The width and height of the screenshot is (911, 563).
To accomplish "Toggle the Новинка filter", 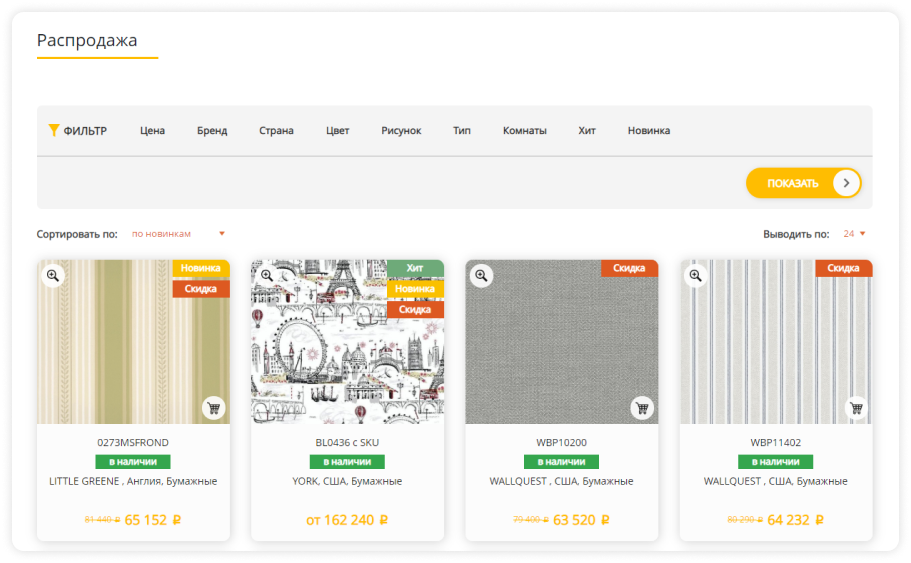I will point(648,131).
